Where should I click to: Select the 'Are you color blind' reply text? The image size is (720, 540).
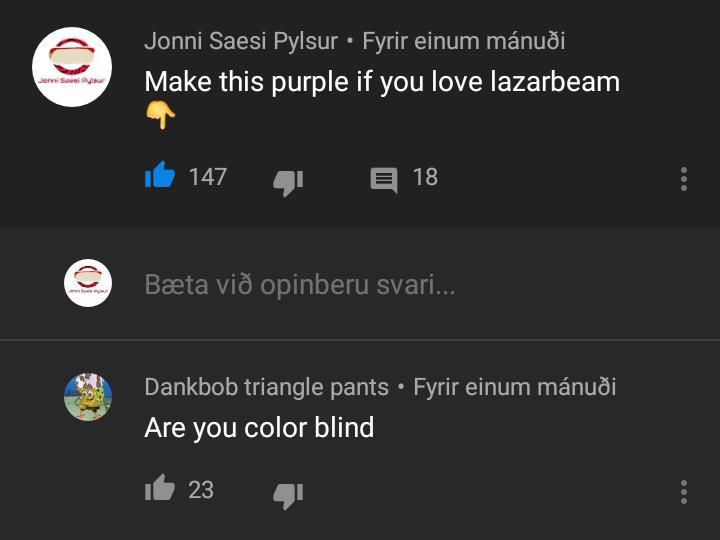259,428
